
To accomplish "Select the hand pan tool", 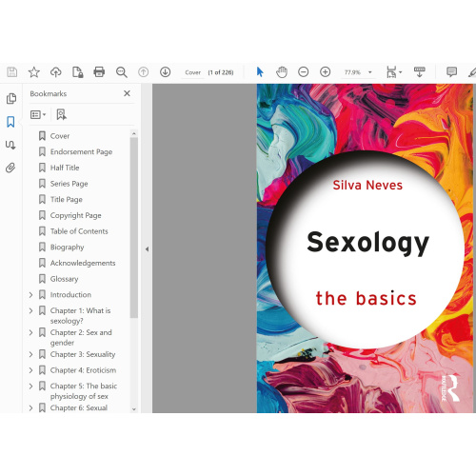I will [x=282, y=72].
